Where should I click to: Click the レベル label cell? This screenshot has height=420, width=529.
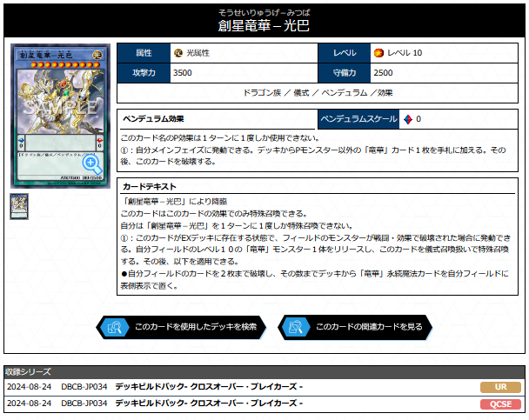pyautogui.click(x=345, y=53)
